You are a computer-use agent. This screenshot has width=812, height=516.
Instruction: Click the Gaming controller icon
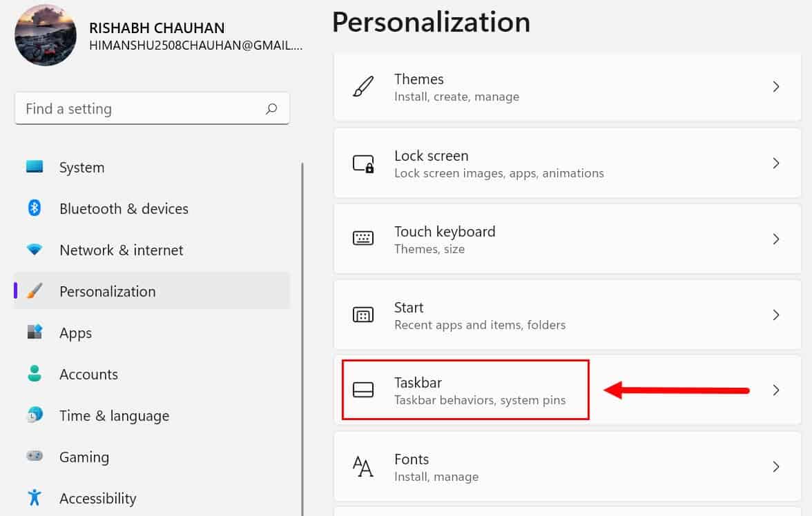(35, 457)
